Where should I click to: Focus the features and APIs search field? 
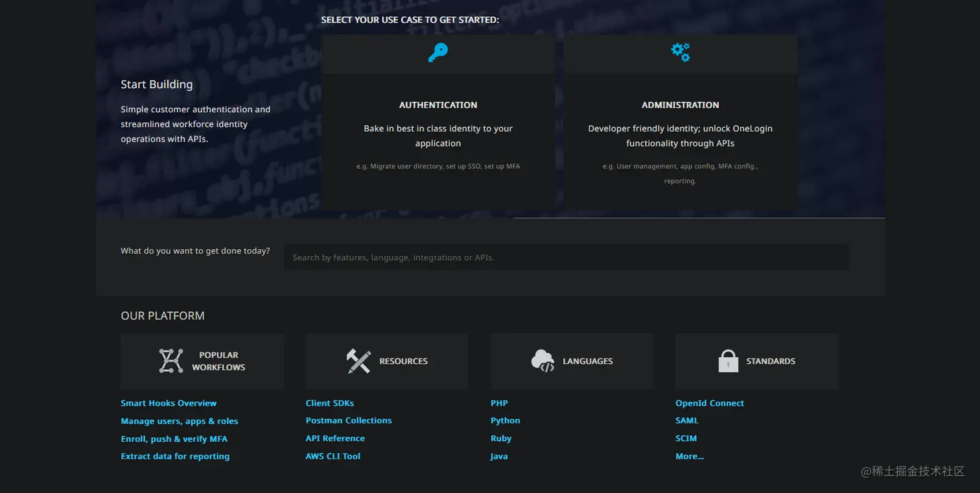click(x=566, y=258)
